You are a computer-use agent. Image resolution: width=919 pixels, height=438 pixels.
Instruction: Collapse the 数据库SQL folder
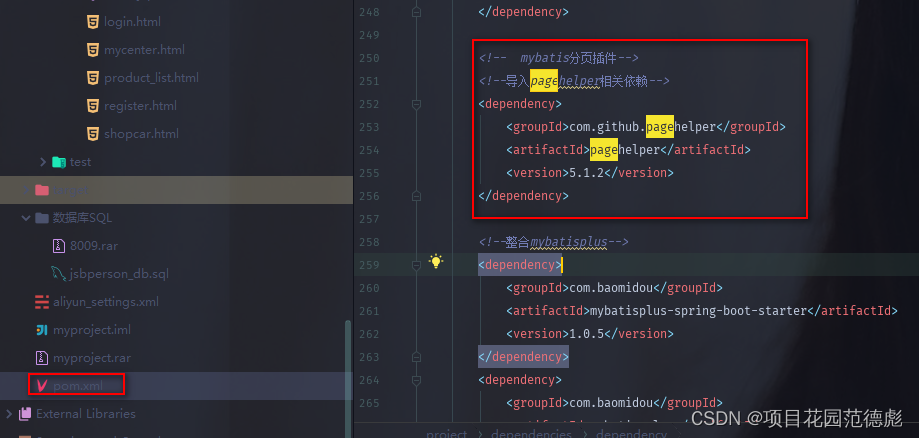pyautogui.click(x=26, y=218)
